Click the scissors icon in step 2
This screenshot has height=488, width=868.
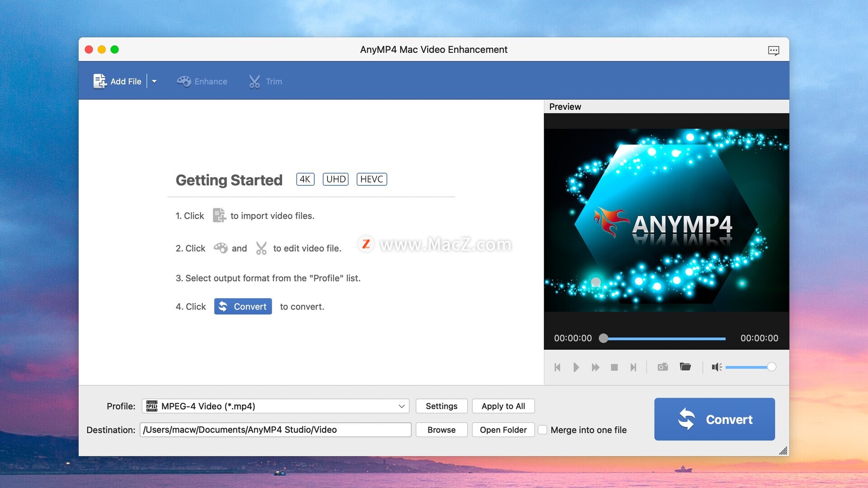coord(261,248)
